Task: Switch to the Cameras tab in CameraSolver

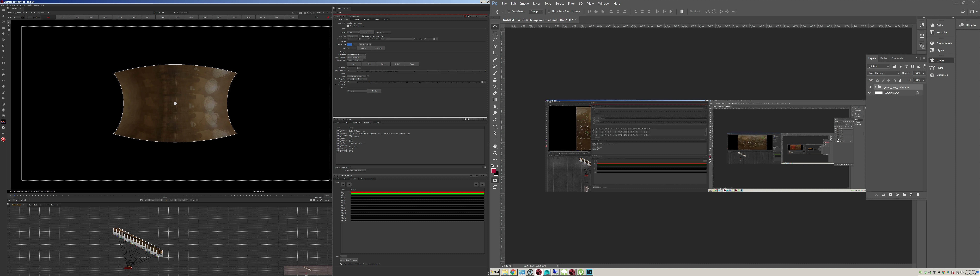Action: point(356,19)
